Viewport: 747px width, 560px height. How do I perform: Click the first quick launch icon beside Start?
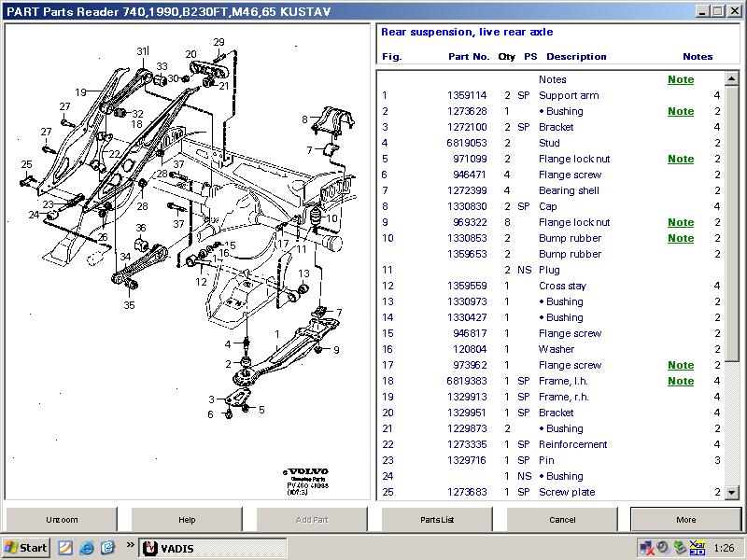(64, 548)
